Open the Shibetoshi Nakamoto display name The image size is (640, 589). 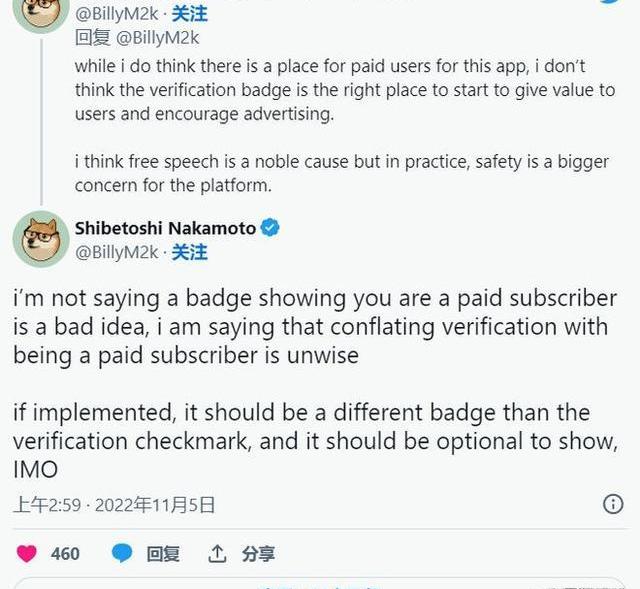coord(165,228)
